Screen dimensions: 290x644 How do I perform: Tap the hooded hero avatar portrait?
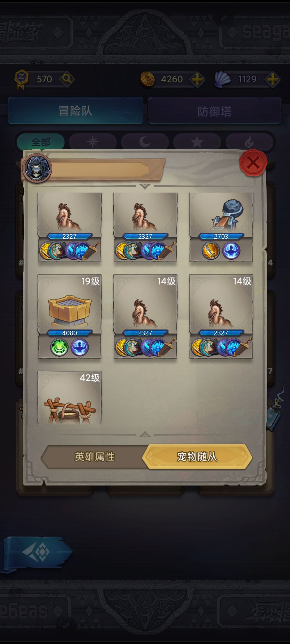tap(37, 168)
